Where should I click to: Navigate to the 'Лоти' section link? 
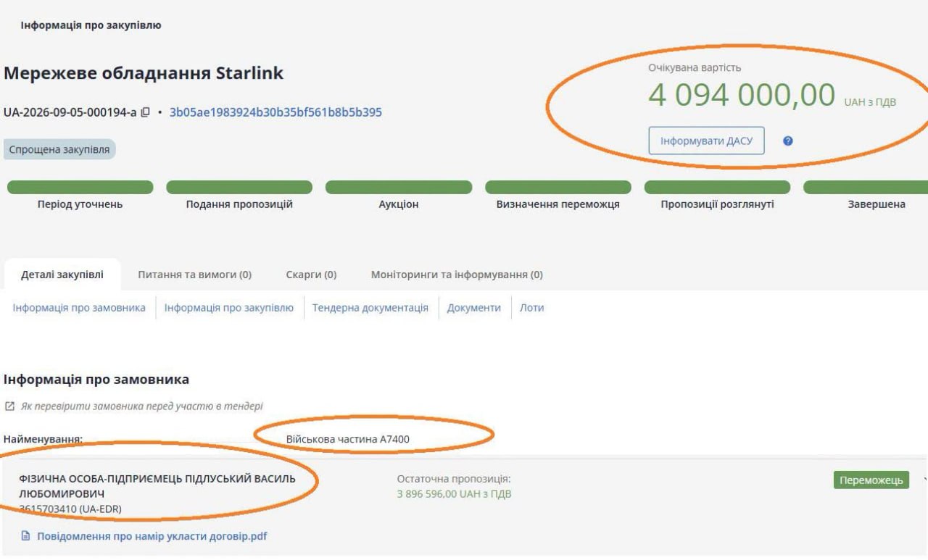(532, 307)
